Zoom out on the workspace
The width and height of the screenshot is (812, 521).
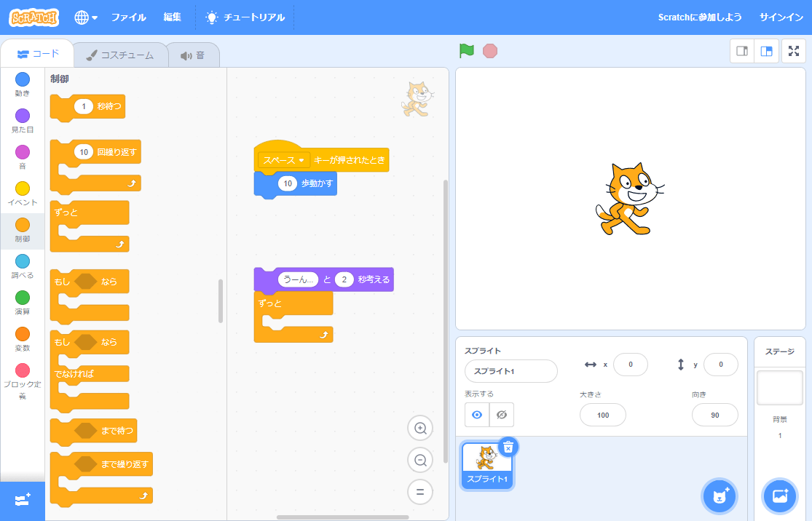point(420,460)
